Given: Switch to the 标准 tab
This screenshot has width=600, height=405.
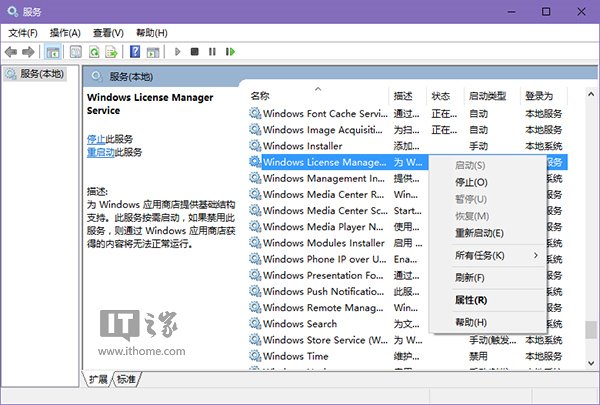Looking at the screenshot, I should click(x=127, y=379).
